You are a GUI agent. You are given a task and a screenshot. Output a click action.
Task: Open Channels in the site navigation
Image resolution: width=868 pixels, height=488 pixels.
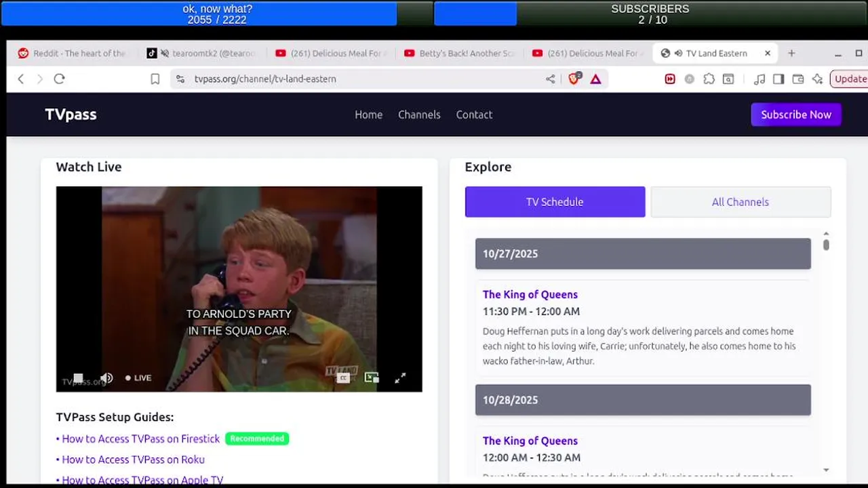click(x=419, y=115)
